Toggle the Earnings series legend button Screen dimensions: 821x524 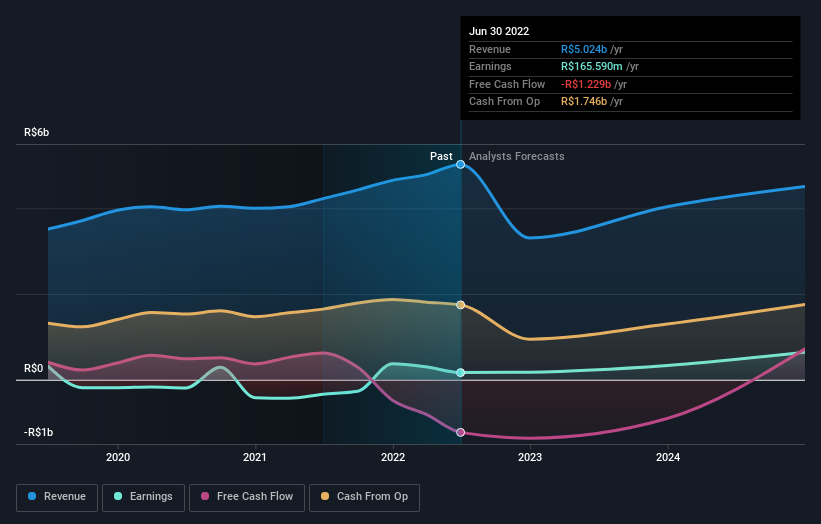143,497
